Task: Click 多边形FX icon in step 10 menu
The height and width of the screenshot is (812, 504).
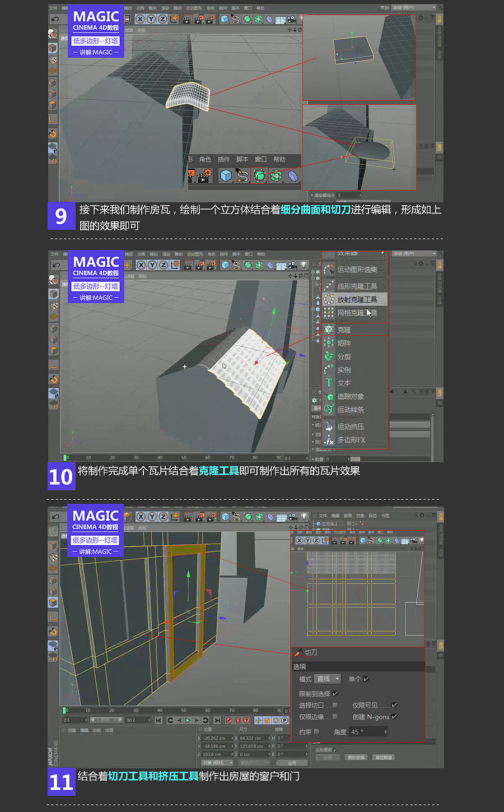Action: coord(329,440)
